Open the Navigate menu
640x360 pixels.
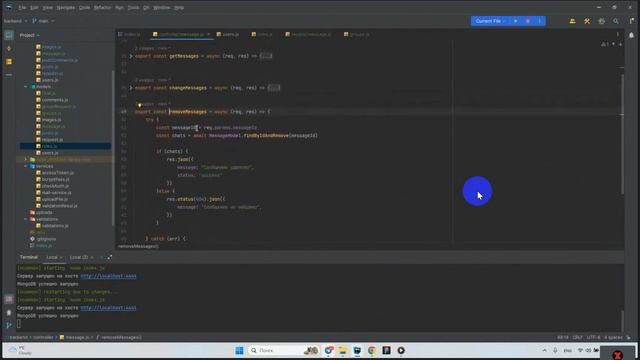click(x=65, y=7)
